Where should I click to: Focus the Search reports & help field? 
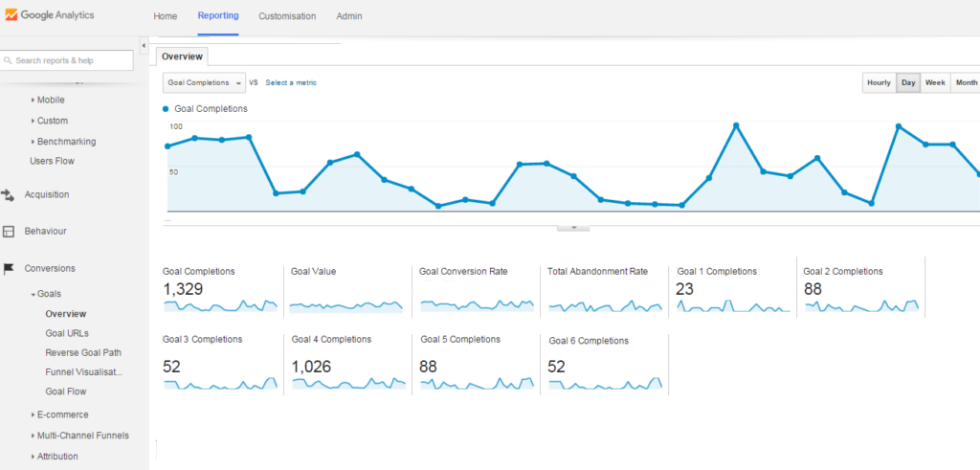point(67,60)
